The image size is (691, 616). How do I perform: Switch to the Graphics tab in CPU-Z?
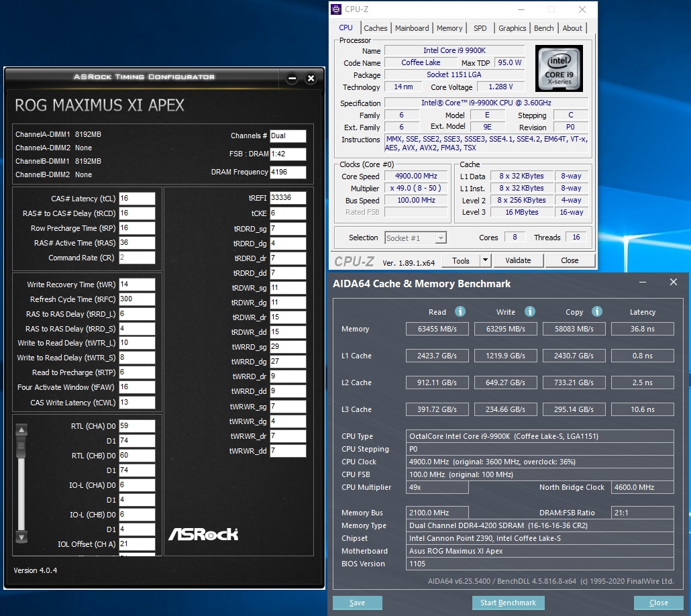click(x=512, y=28)
